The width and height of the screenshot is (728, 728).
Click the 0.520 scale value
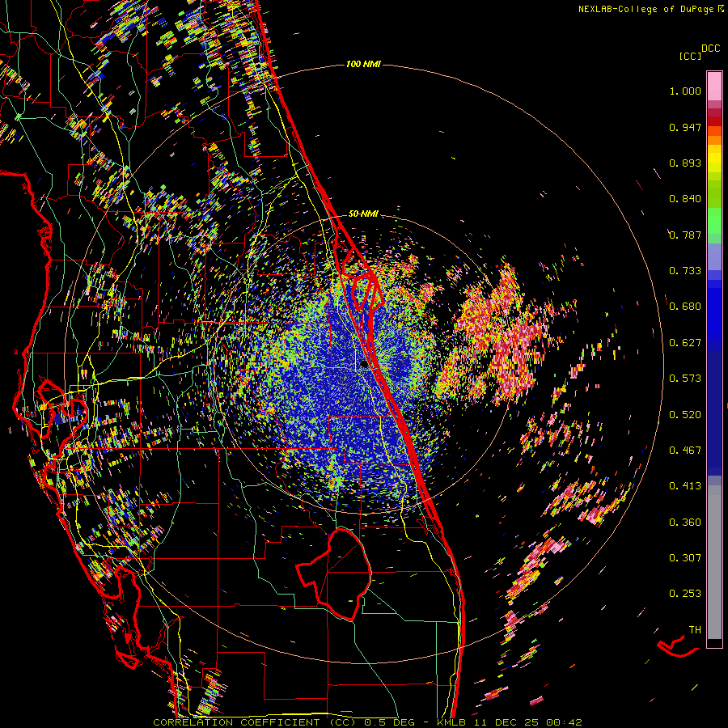[685, 414]
